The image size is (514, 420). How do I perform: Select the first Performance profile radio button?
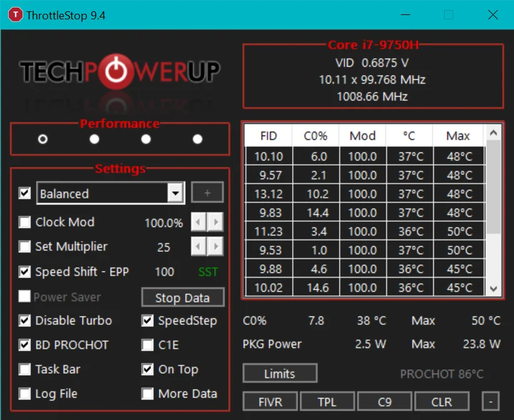(x=43, y=139)
